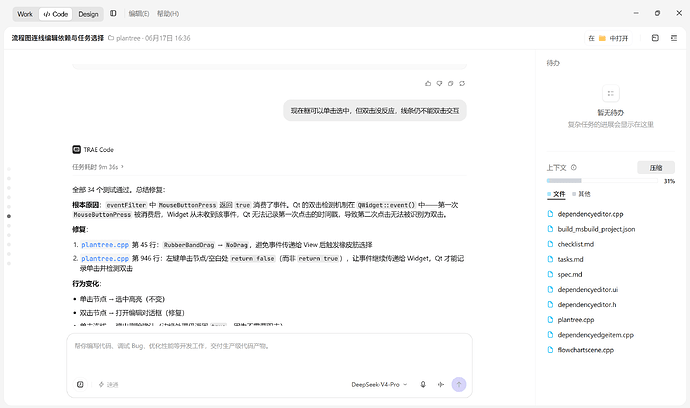Jump to the highlighted dark conversation navigation dot
690x408 pixels.
[x=9, y=216]
